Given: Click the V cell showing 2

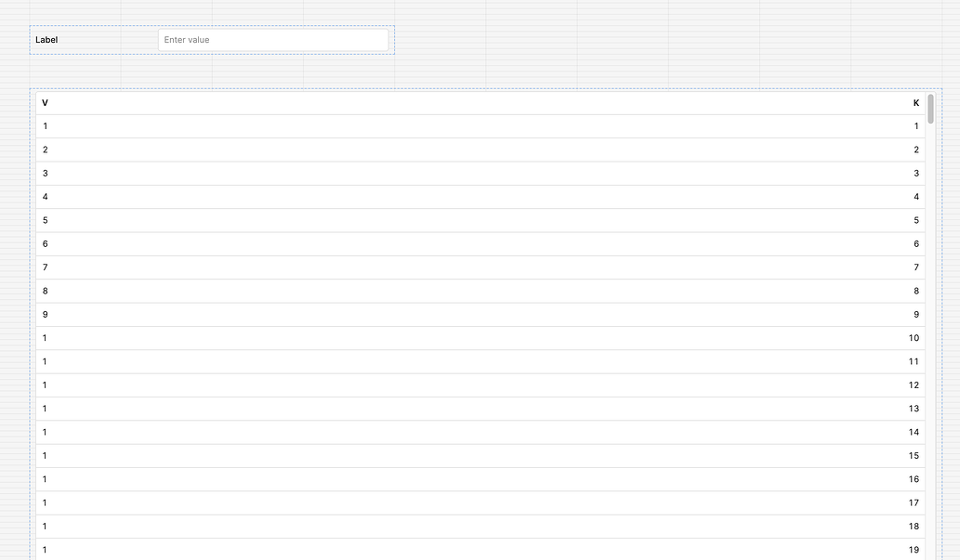Looking at the screenshot, I should [x=46, y=150].
